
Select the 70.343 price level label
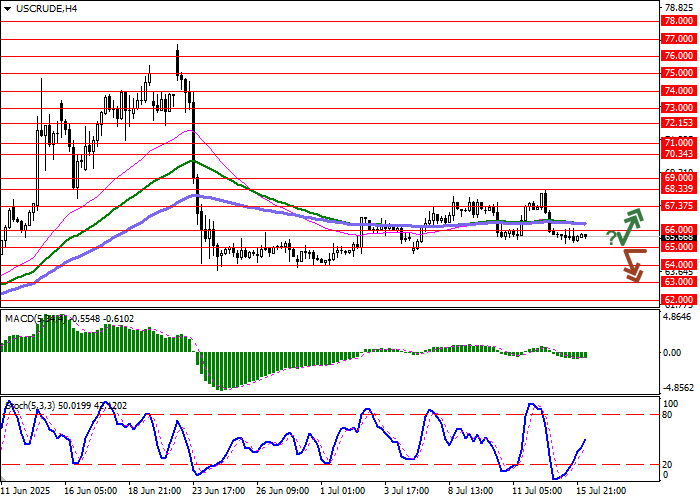coord(679,154)
